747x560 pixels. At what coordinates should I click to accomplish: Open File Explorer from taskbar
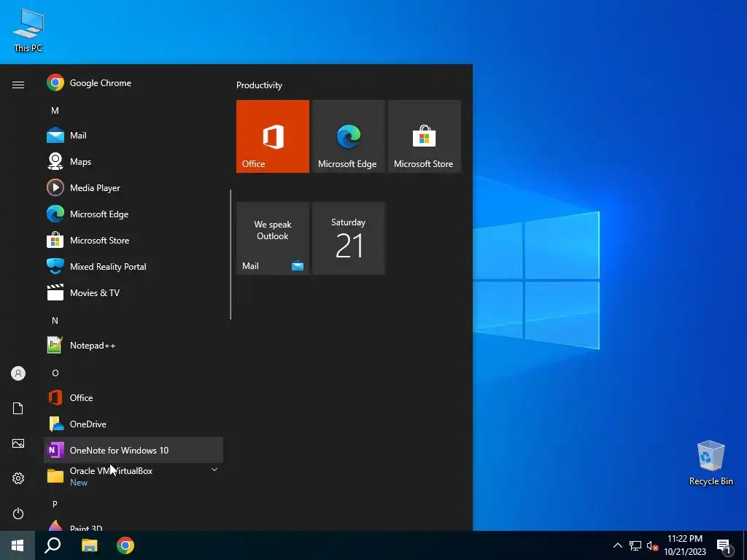pyautogui.click(x=89, y=545)
